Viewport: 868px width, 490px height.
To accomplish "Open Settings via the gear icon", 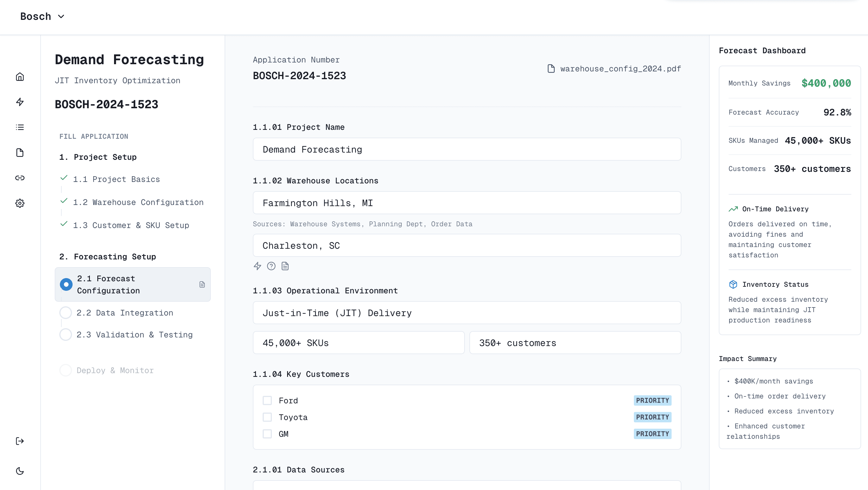I will [x=20, y=203].
